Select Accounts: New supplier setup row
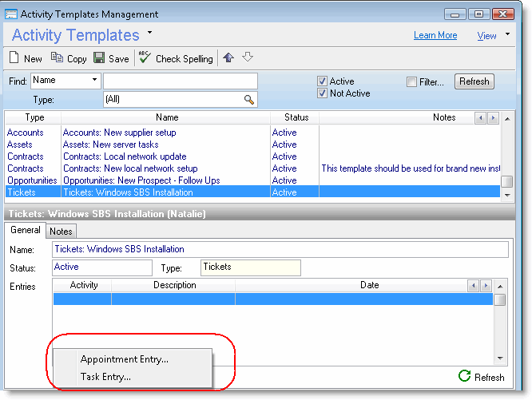This screenshot has height=400, width=532. point(252,133)
